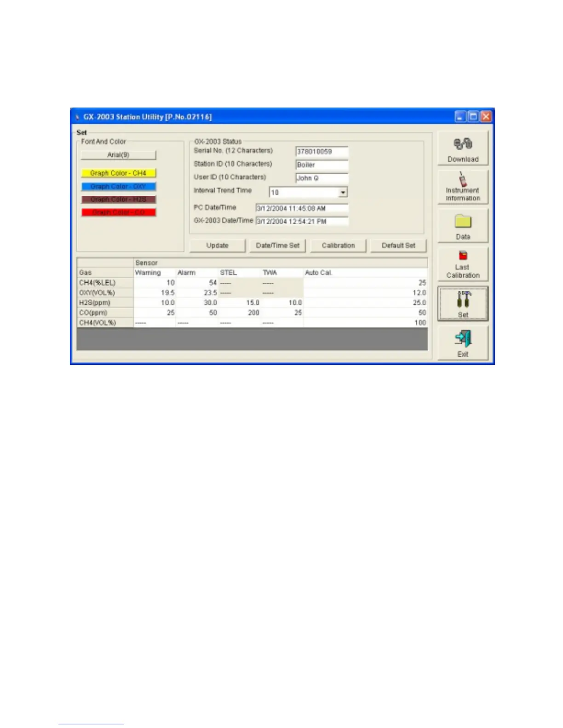This screenshot has height=728, width=563.
Task: Select the CH4(%LEL) row header
Action: coord(105,283)
